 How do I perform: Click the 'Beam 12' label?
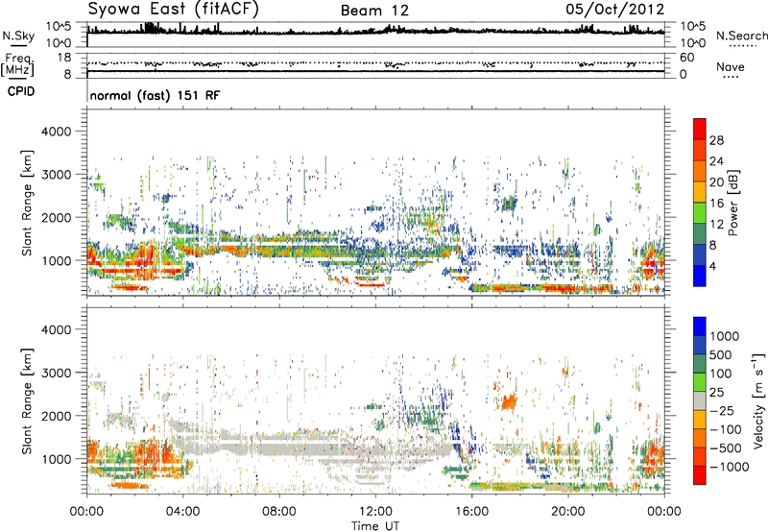tap(374, 11)
